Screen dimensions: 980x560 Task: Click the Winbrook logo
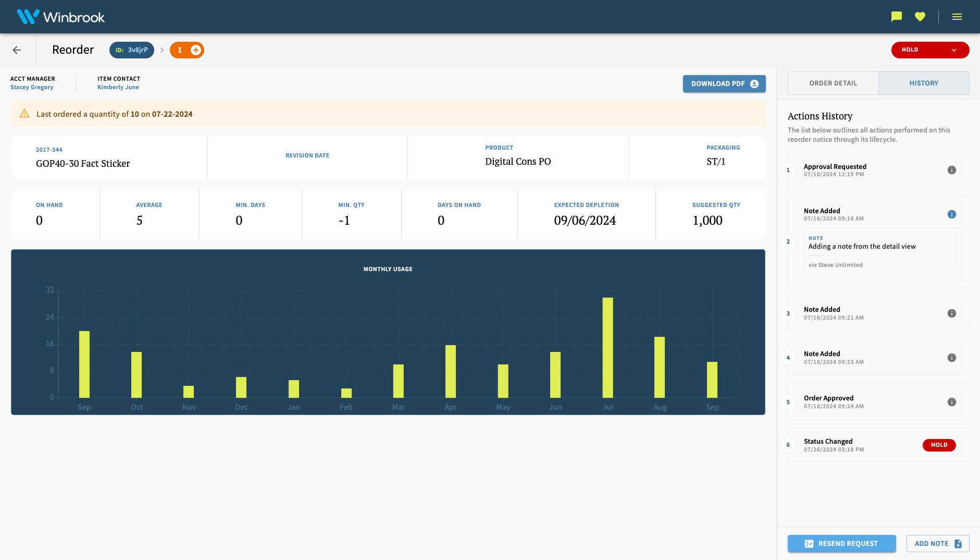point(59,16)
